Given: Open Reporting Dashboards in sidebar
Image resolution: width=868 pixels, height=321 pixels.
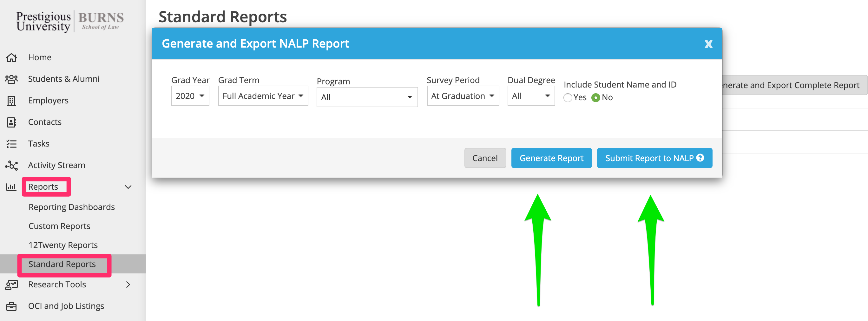Looking at the screenshot, I should click(x=71, y=207).
